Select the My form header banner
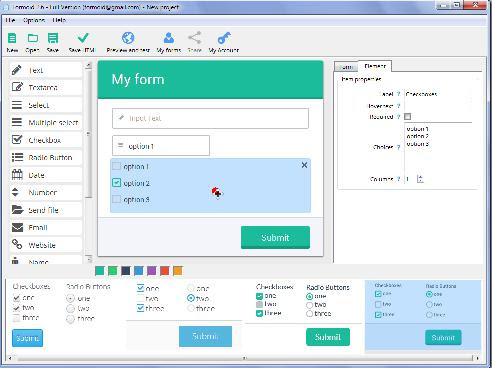This screenshot has width=492, height=368. coord(210,79)
